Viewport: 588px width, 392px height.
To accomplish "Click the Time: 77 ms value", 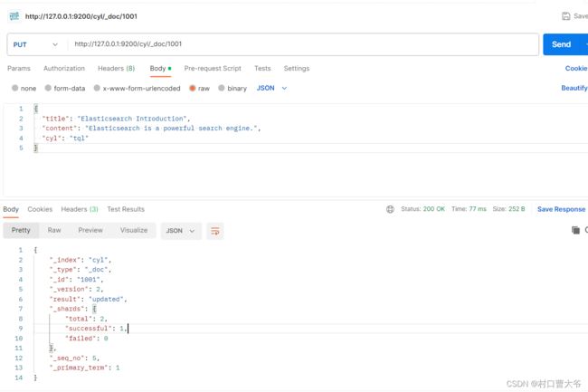I will click(x=469, y=209).
